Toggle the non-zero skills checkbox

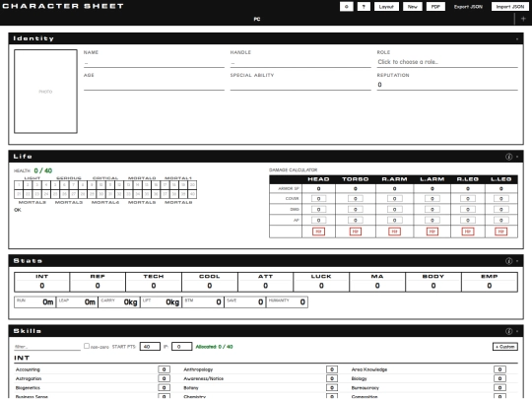87,346
